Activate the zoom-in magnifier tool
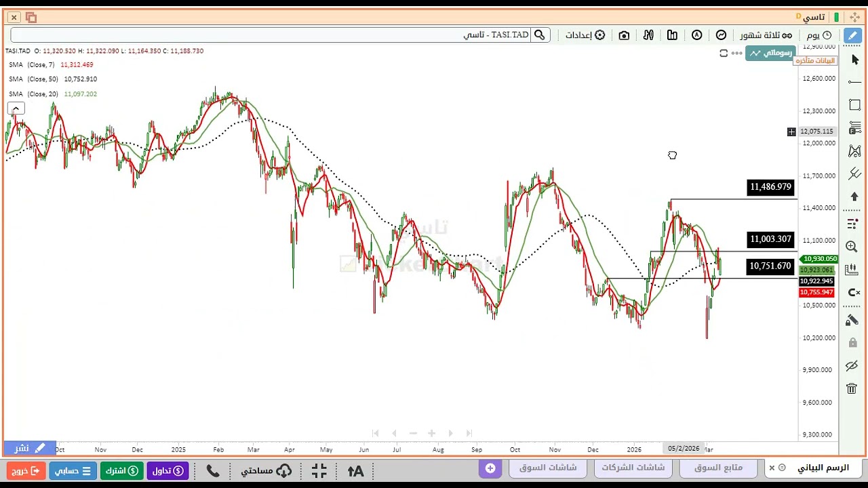Image resolution: width=868 pixels, height=488 pixels. click(852, 247)
